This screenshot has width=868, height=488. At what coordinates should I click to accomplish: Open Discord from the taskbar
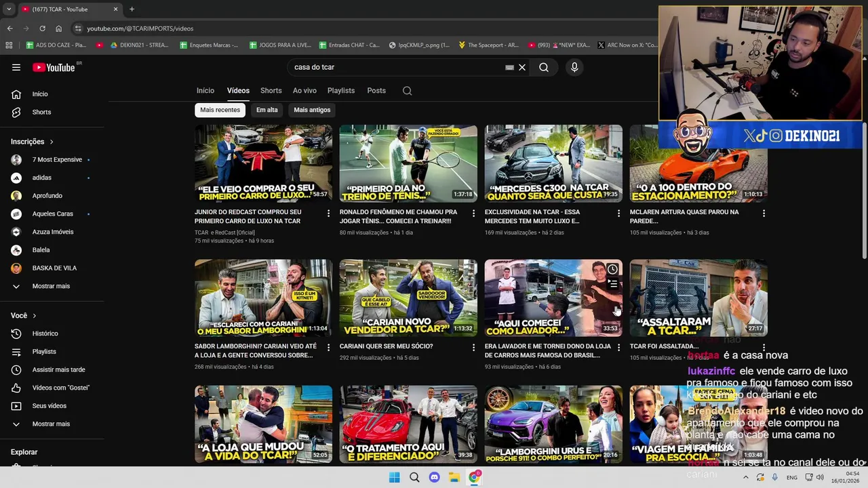pyautogui.click(x=434, y=477)
